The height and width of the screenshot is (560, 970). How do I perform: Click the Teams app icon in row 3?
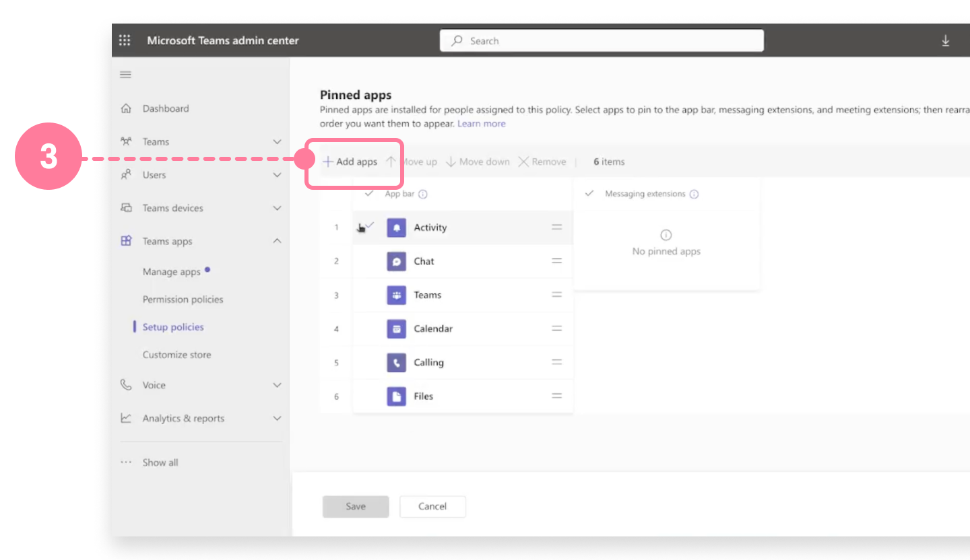(x=397, y=295)
